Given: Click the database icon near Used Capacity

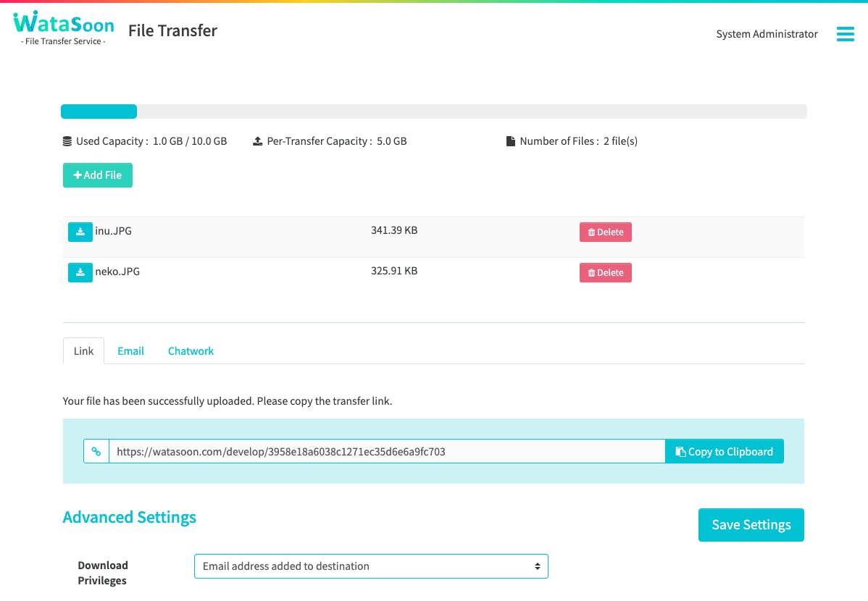Looking at the screenshot, I should 67,141.
